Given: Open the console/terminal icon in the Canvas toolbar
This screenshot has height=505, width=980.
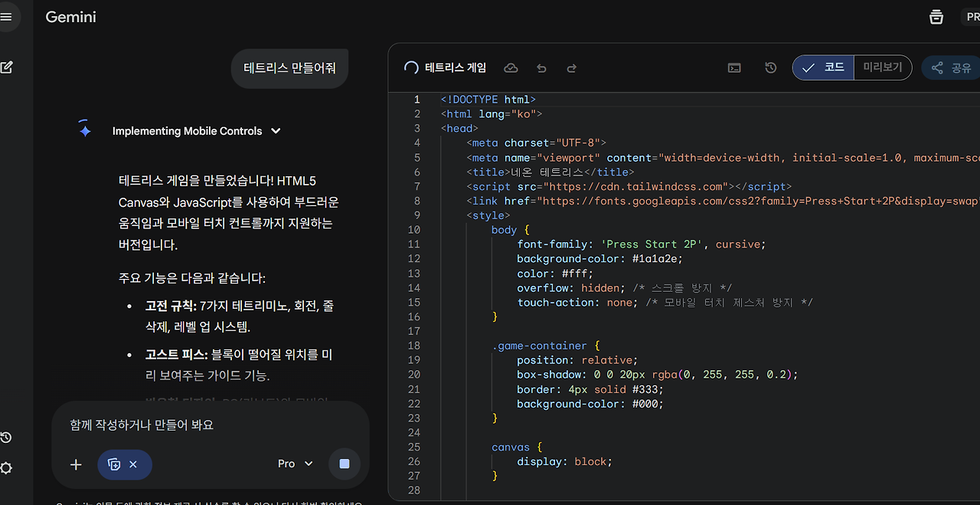Looking at the screenshot, I should (734, 67).
